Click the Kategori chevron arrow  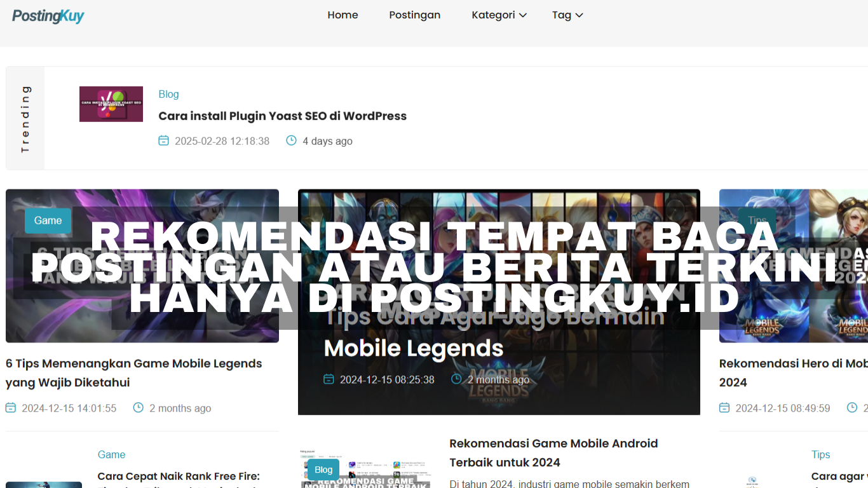[x=523, y=16]
